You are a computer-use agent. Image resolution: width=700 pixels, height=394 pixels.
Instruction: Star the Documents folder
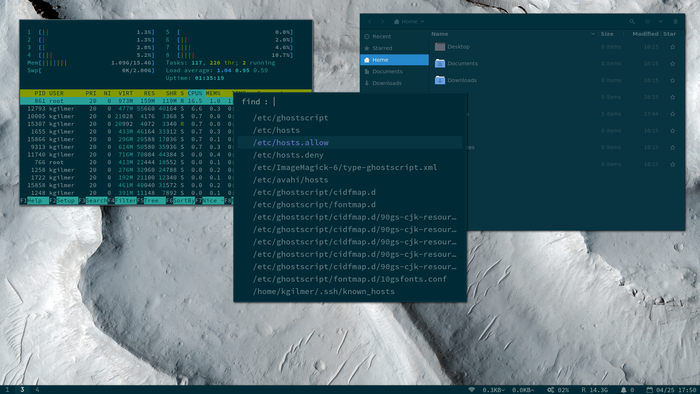pyautogui.click(x=672, y=64)
